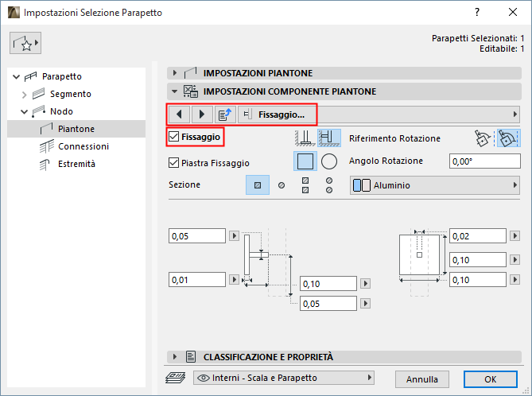Select single round Sezione profile
Screen dimensions: 532x396
pos(282,185)
